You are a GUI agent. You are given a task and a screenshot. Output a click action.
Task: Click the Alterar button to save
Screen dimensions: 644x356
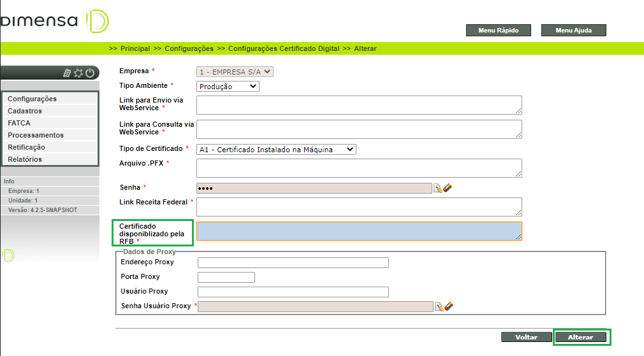pos(581,337)
